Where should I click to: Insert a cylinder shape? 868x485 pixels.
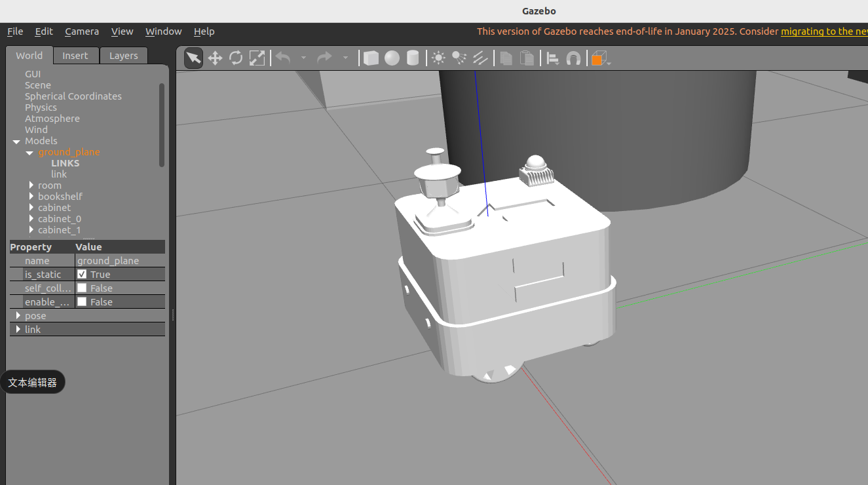click(413, 58)
